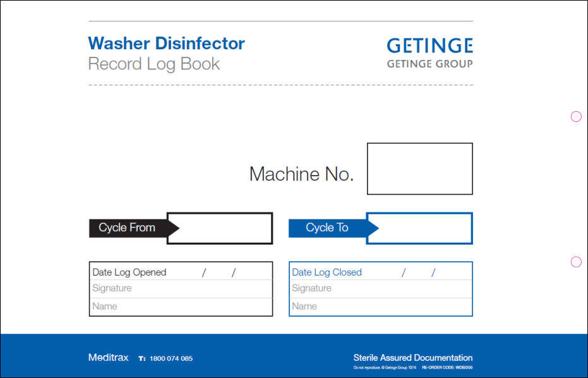
Task: Click the Cycle To entry box
Action: click(419, 228)
